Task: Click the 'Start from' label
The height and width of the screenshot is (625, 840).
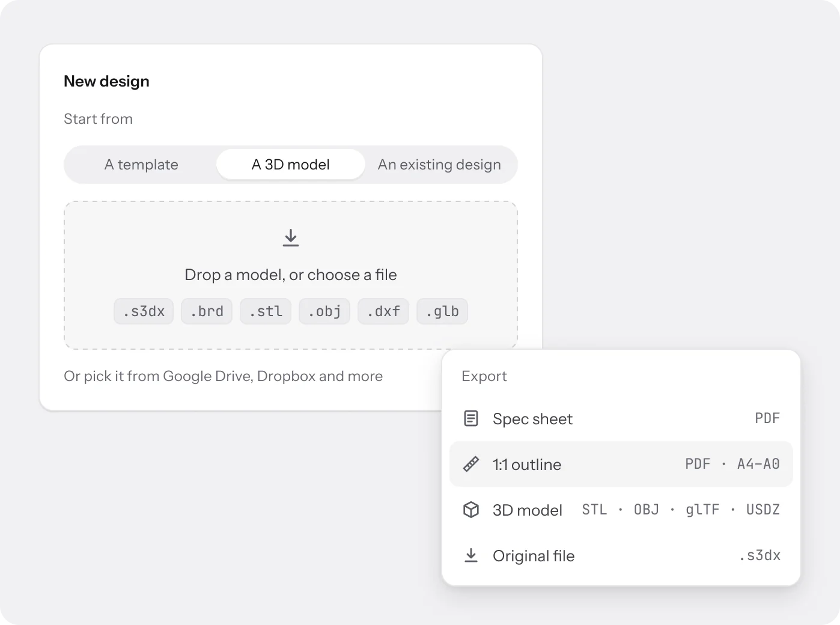Action: click(x=99, y=119)
